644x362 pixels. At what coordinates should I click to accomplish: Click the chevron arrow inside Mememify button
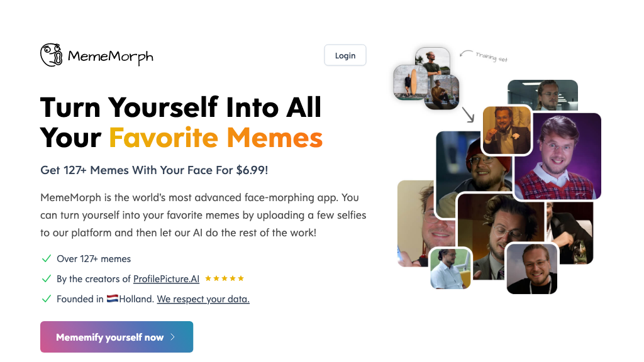[x=173, y=337]
